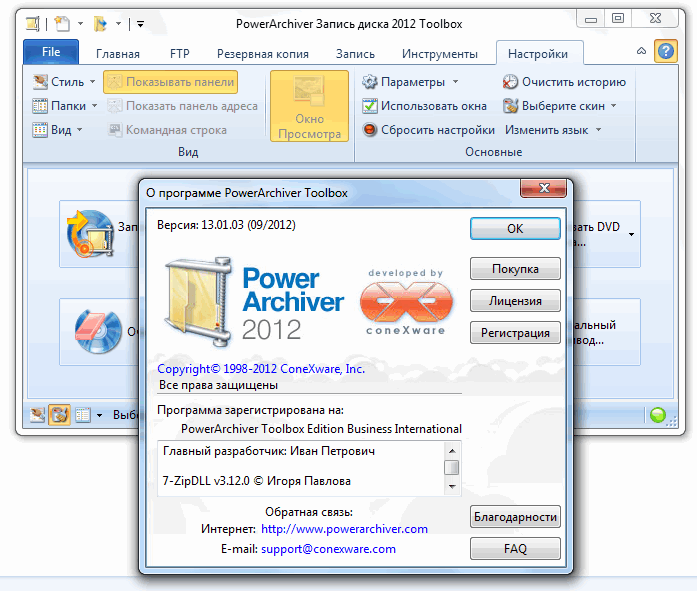The width and height of the screenshot is (697, 591).
Task: Click the erase disc icon in main window
Action: pos(98,331)
